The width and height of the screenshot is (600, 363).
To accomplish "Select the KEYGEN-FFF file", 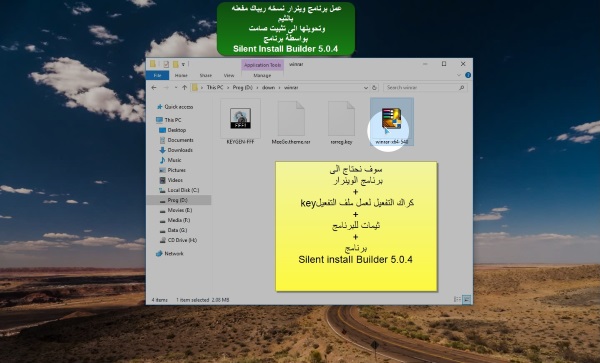I will 240,122.
